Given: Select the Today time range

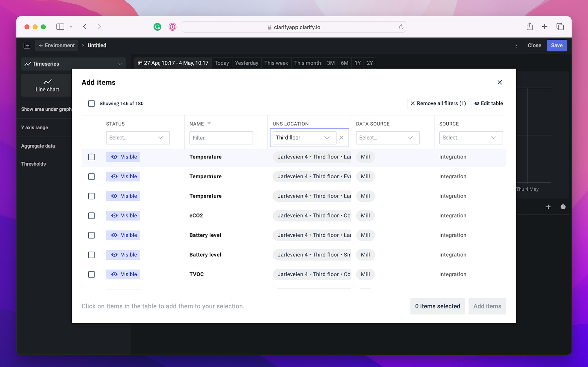Looking at the screenshot, I should tap(222, 63).
